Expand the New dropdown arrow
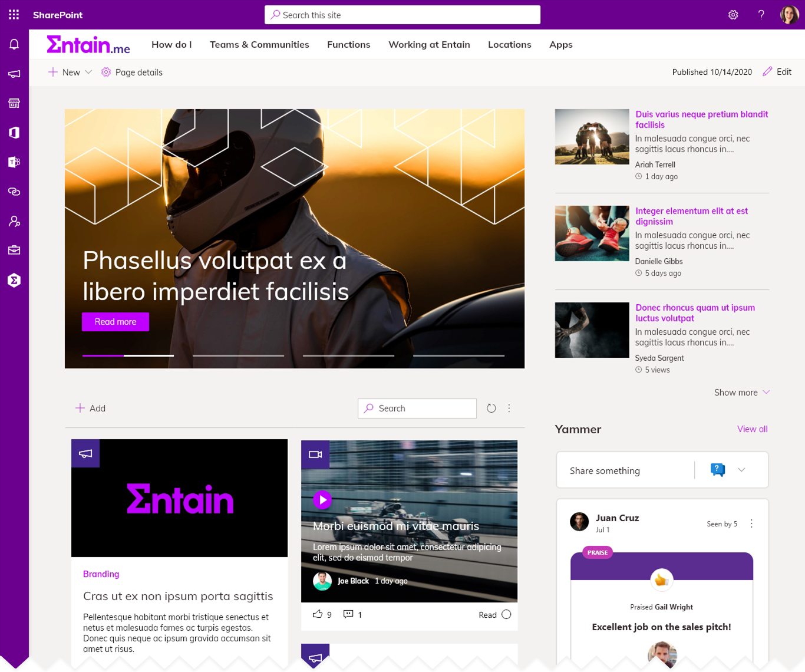The image size is (805, 672). (88, 72)
